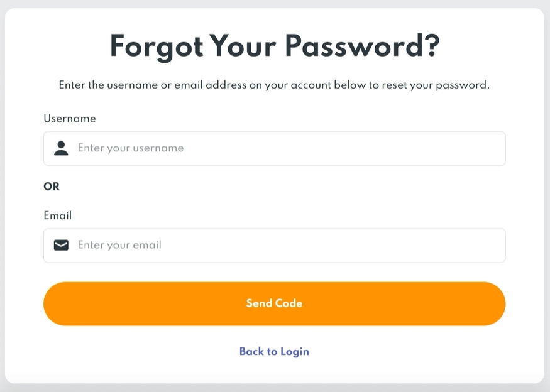Viewport: 550px width, 392px height.
Task: Click the envelope icon in the email field
Action: point(61,245)
